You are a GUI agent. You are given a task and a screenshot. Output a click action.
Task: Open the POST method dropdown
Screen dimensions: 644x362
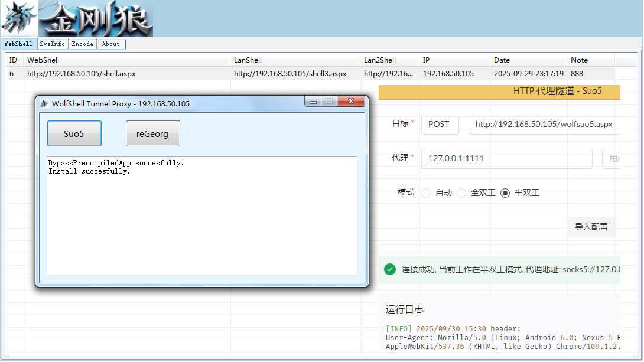pyautogui.click(x=440, y=125)
